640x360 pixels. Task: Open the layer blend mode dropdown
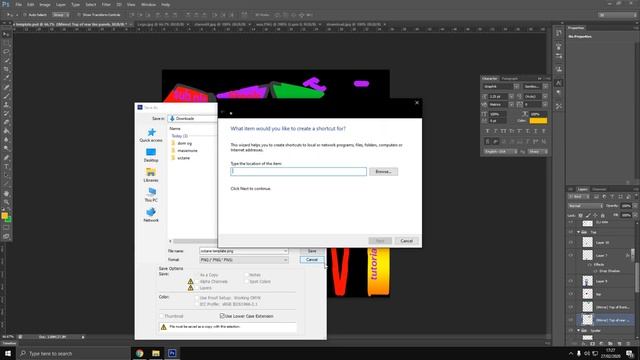(585, 206)
